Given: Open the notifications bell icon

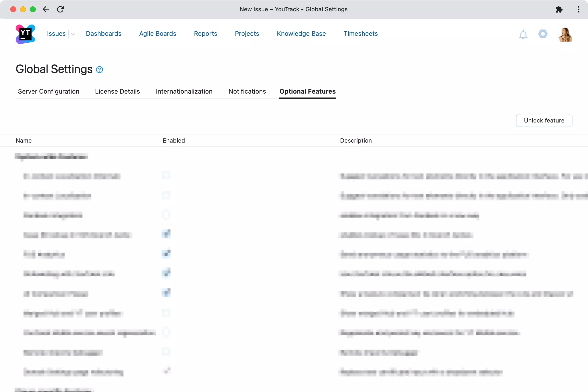Looking at the screenshot, I should [523, 34].
